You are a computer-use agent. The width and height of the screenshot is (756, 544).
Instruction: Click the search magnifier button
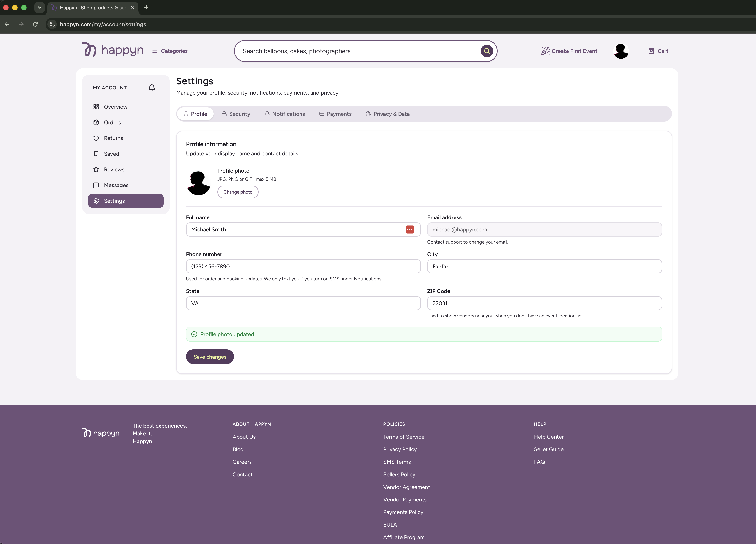(487, 51)
